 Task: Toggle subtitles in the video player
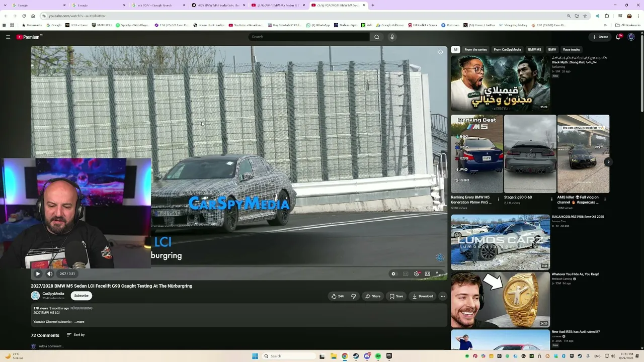point(406,274)
